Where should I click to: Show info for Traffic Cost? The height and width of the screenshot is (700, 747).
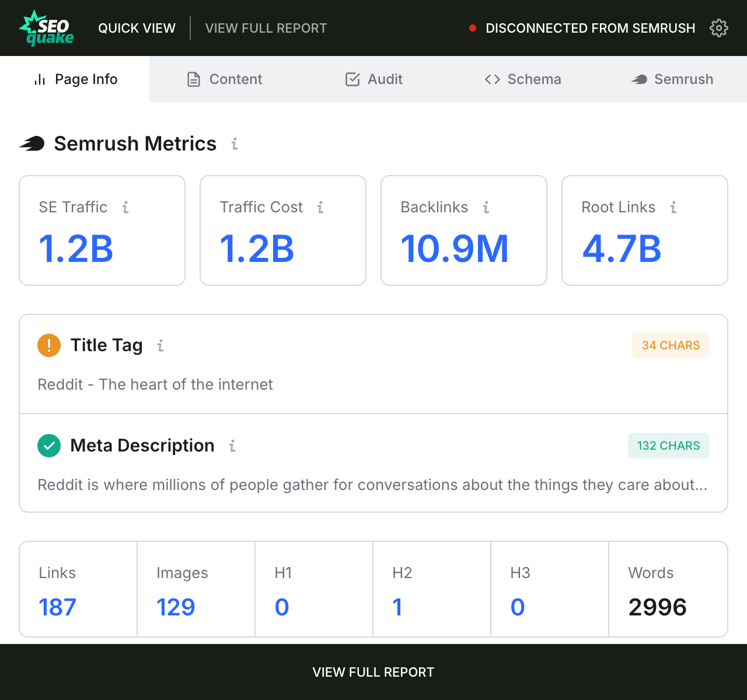coord(320,207)
